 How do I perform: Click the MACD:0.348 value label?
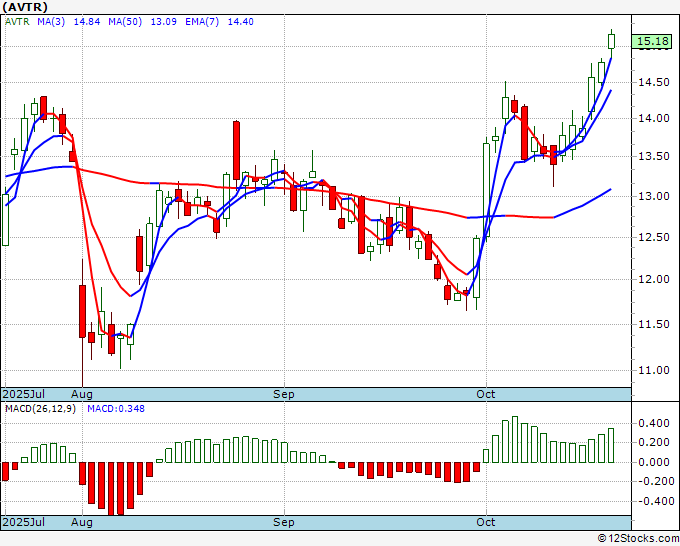click(x=116, y=409)
